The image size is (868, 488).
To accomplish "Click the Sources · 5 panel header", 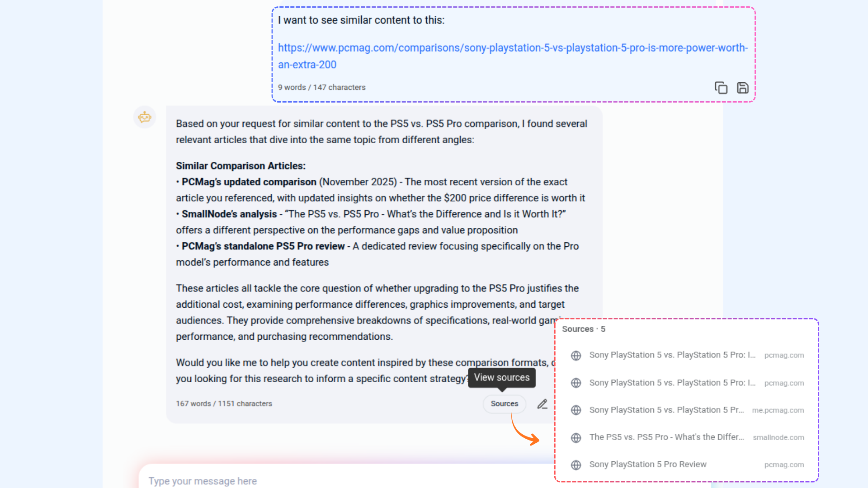I will 584,329.
